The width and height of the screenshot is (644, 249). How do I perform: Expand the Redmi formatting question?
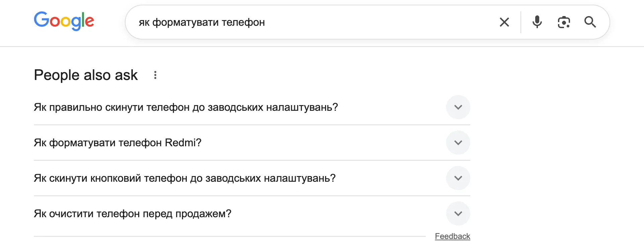458,143
